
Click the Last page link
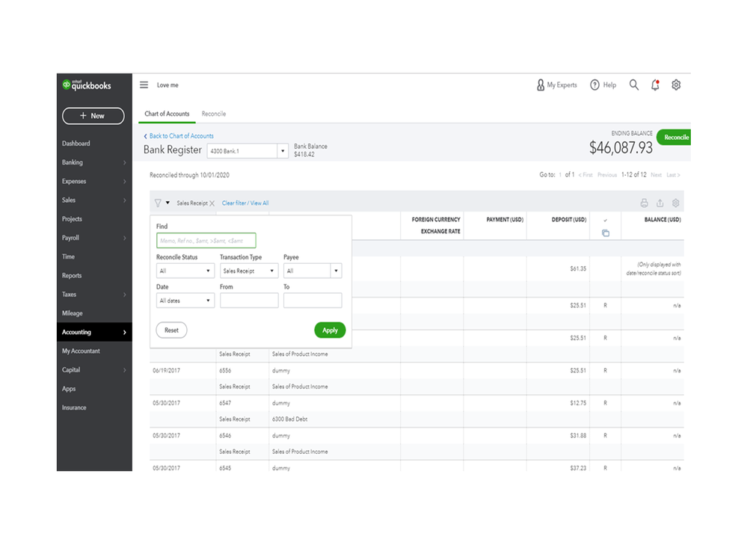(673, 175)
